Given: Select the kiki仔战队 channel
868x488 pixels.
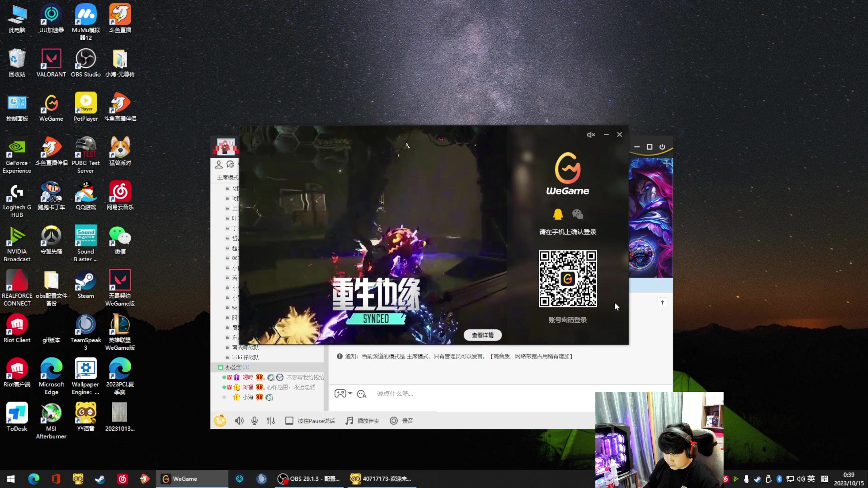Looking at the screenshot, I should coord(245,357).
